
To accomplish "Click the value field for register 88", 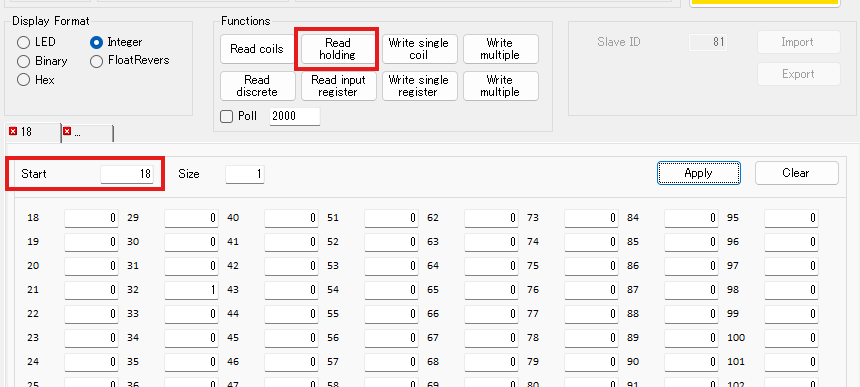I will [691, 314].
